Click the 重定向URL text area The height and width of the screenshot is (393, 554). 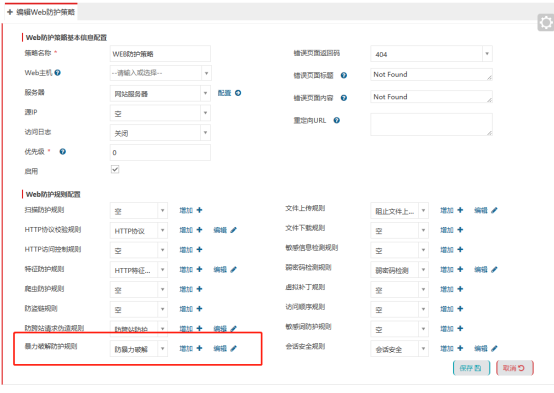click(x=431, y=124)
